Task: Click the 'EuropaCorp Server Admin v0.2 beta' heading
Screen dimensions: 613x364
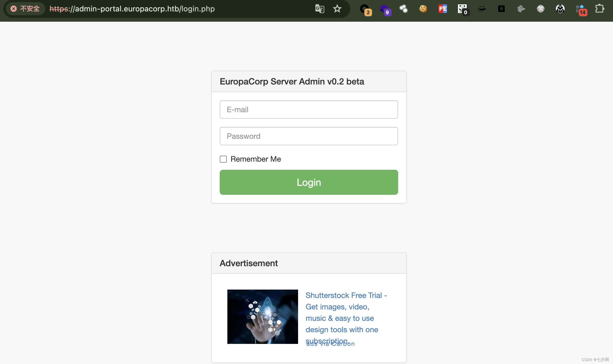Action: point(292,81)
